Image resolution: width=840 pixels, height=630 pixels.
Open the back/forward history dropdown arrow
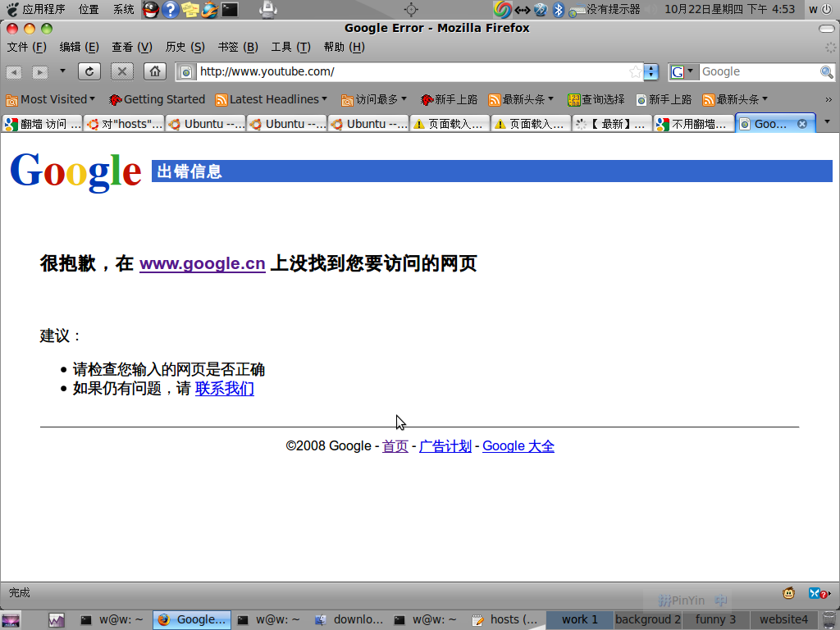coord(62,71)
